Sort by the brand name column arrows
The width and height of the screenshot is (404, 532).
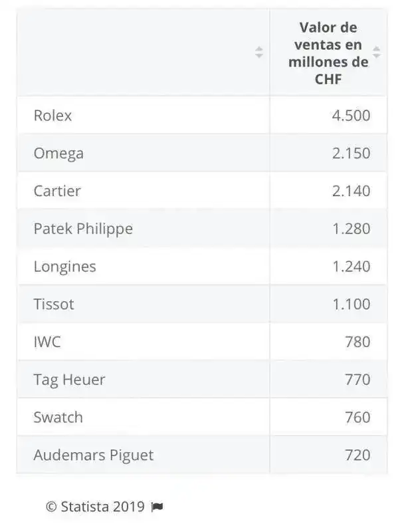click(x=258, y=53)
